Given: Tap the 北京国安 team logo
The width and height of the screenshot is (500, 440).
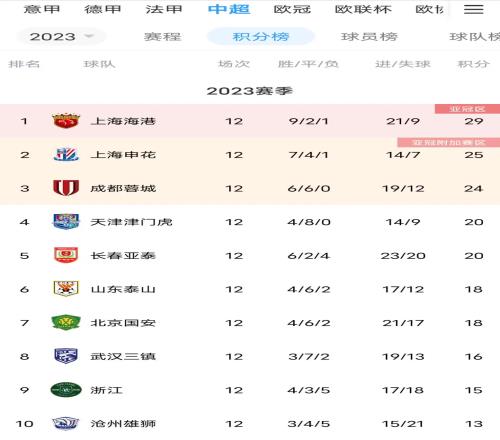Looking at the screenshot, I should coord(66,322).
